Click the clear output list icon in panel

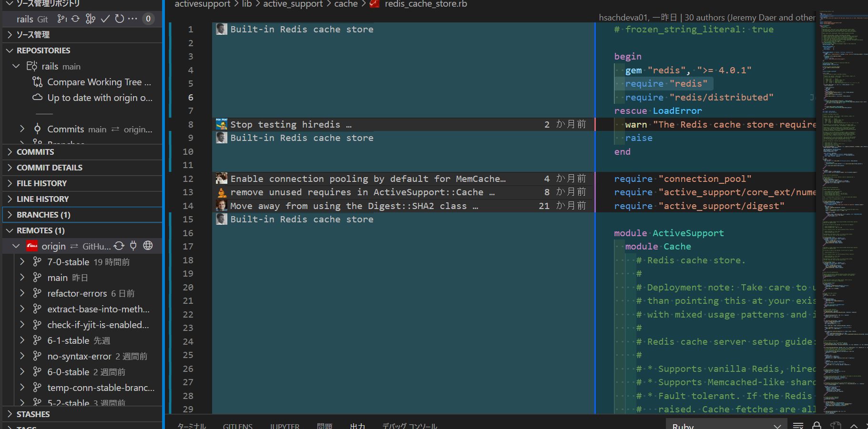pos(798,425)
